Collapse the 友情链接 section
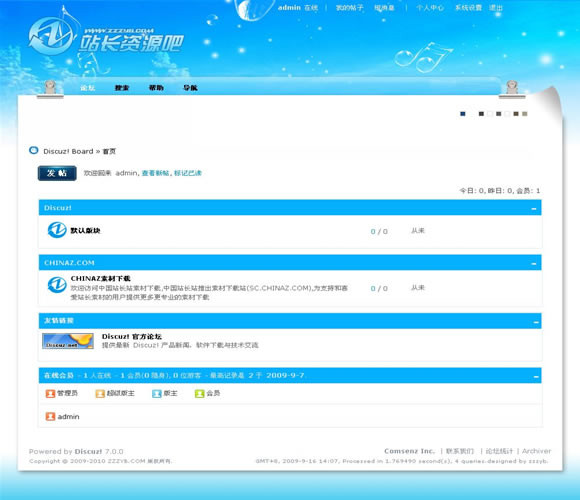580x500 pixels. pyautogui.click(x=536, y=322)
